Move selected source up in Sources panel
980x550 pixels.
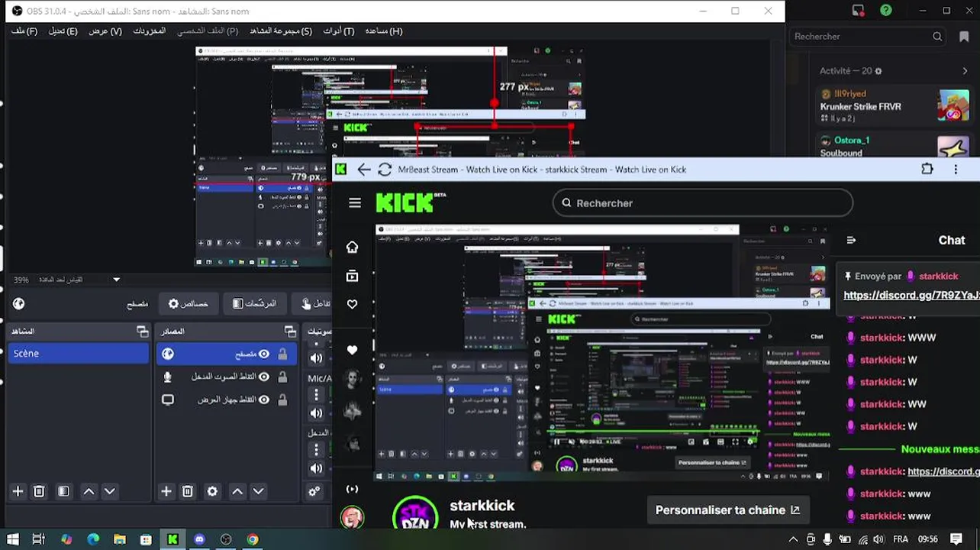[x=237, y=491]
